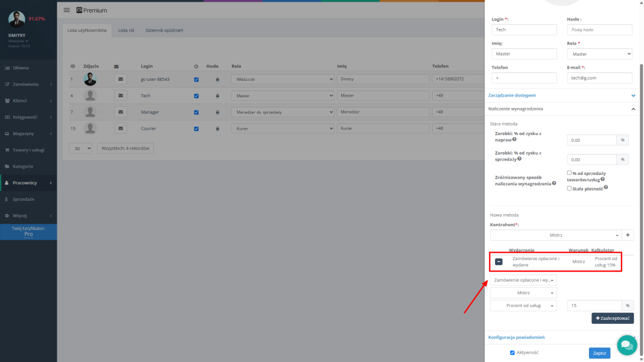Switch to the Lista ról tab
Screen dimensions: 644x362
pyautogui.click(x=126, y=30)
